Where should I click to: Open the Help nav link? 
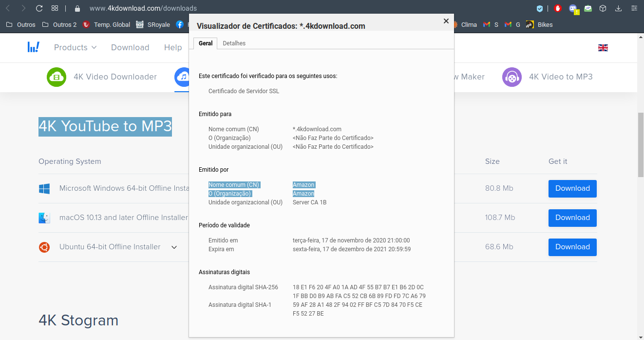tap(173, 47)
